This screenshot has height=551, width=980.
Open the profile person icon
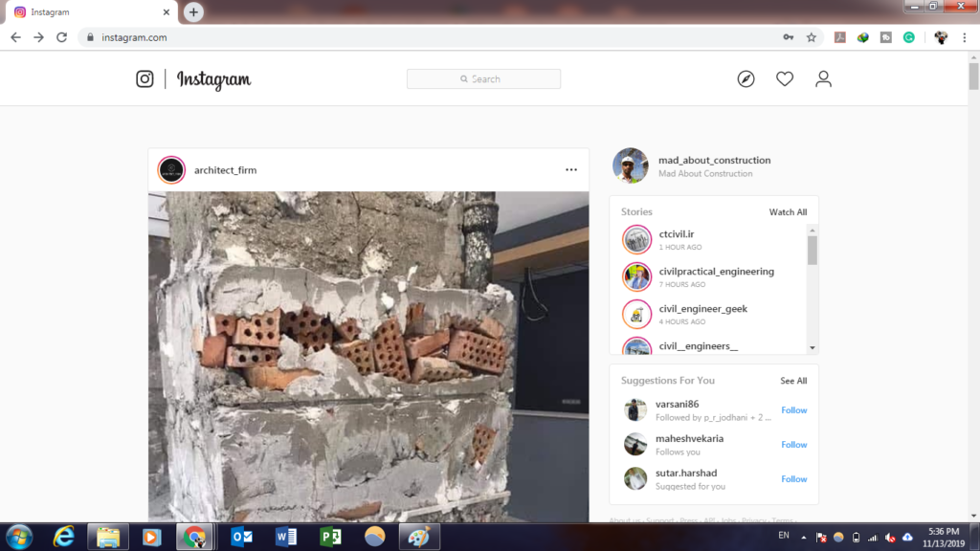click(x=823, y=79)
